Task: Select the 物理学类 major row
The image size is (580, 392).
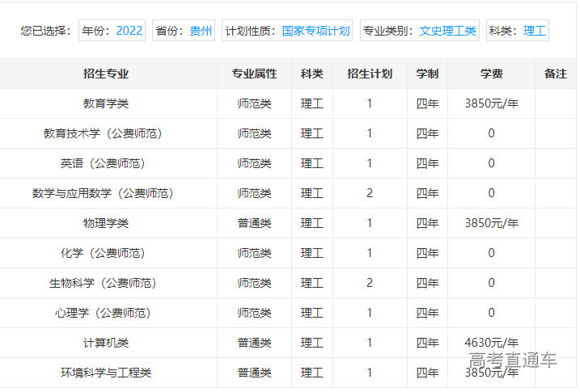Action: 106,223
